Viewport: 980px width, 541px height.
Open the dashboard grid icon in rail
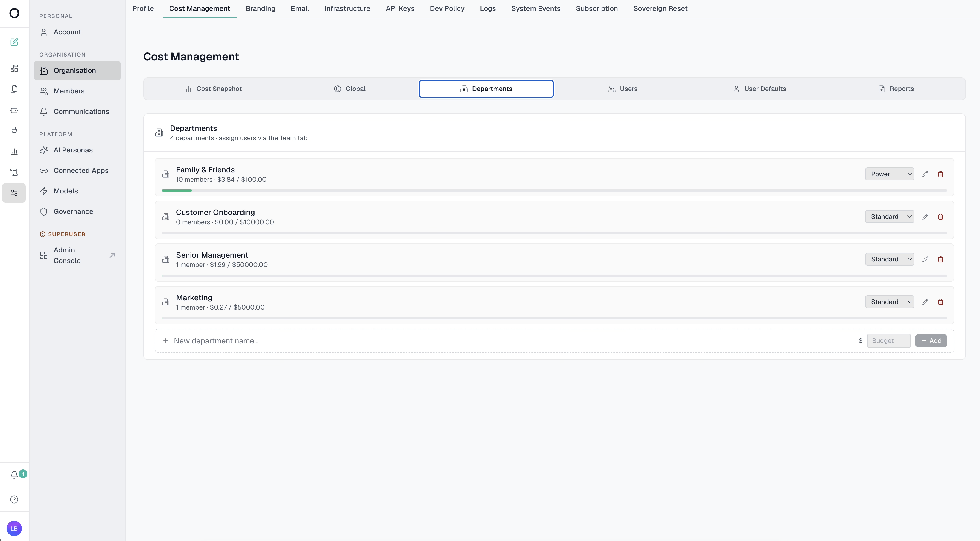click(14, 68)
